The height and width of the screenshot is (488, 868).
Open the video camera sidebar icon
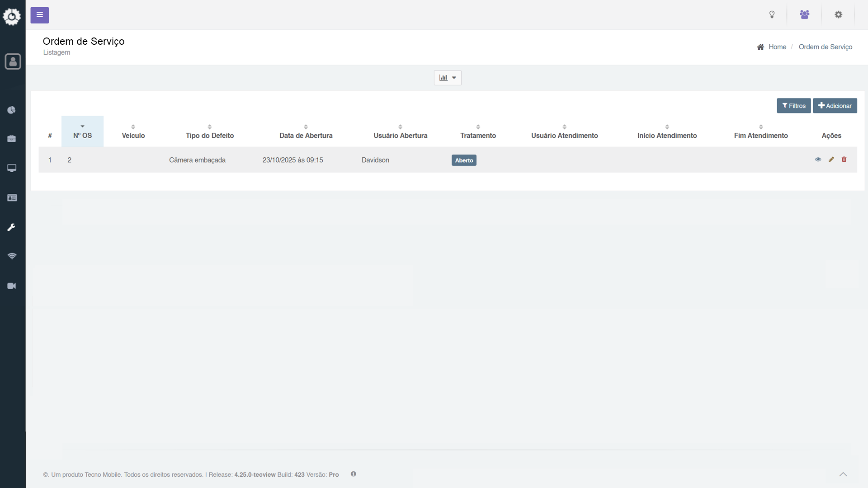coord(12,286)
